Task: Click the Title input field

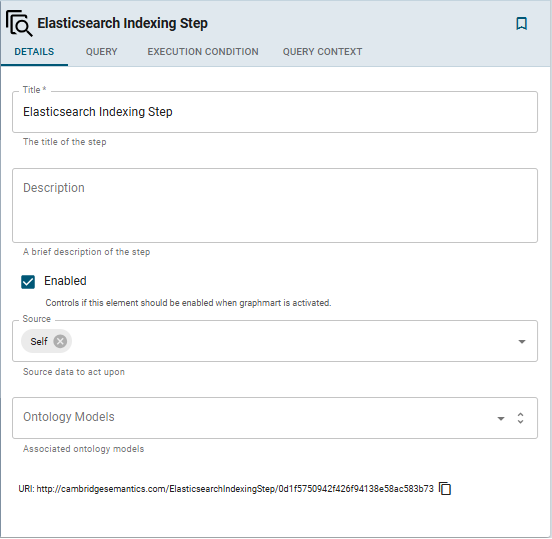Action: click(x=275, y=112)
